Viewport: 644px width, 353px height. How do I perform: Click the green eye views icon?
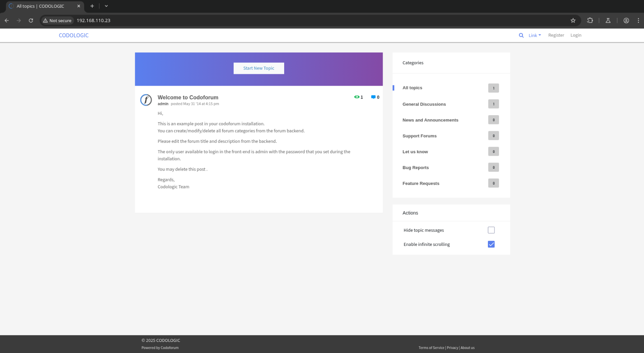357,97
